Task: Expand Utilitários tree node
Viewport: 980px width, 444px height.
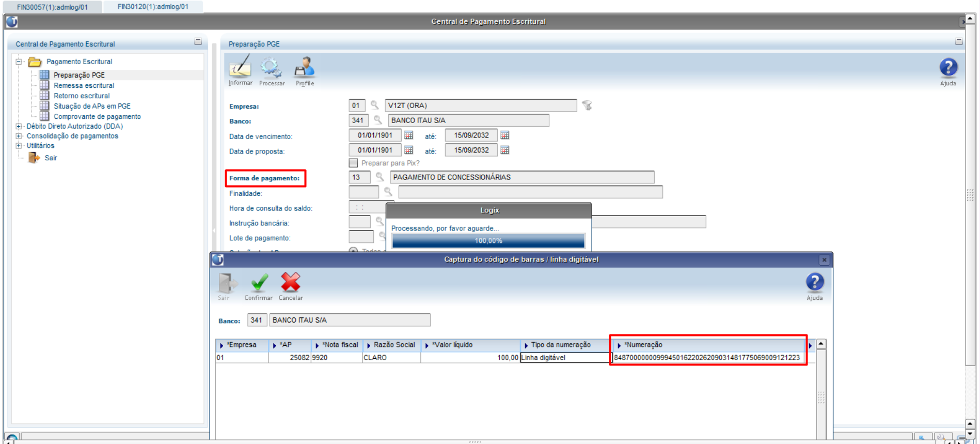Action: click(19, 146)
